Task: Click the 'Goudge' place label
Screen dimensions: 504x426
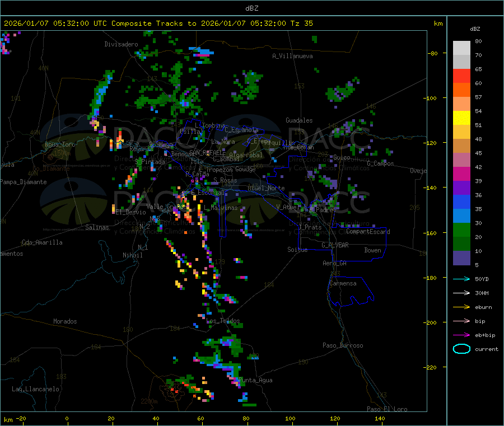Action: click(245, 169)
